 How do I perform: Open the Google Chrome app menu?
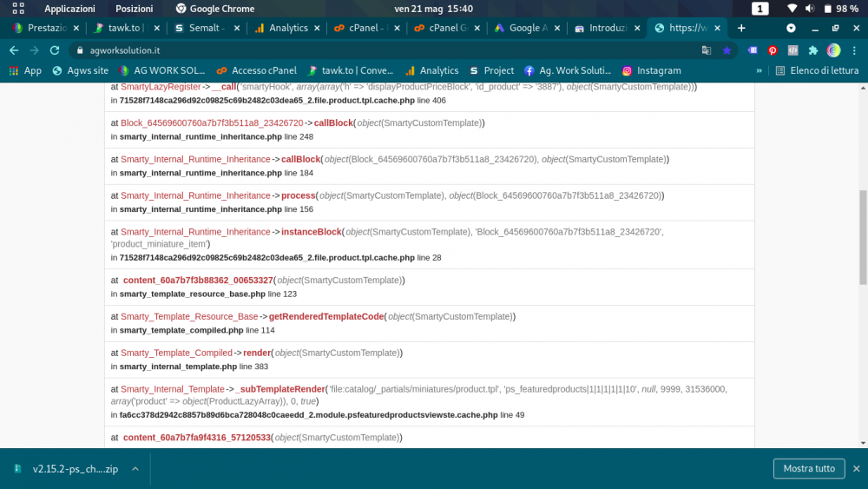point(214,9)
